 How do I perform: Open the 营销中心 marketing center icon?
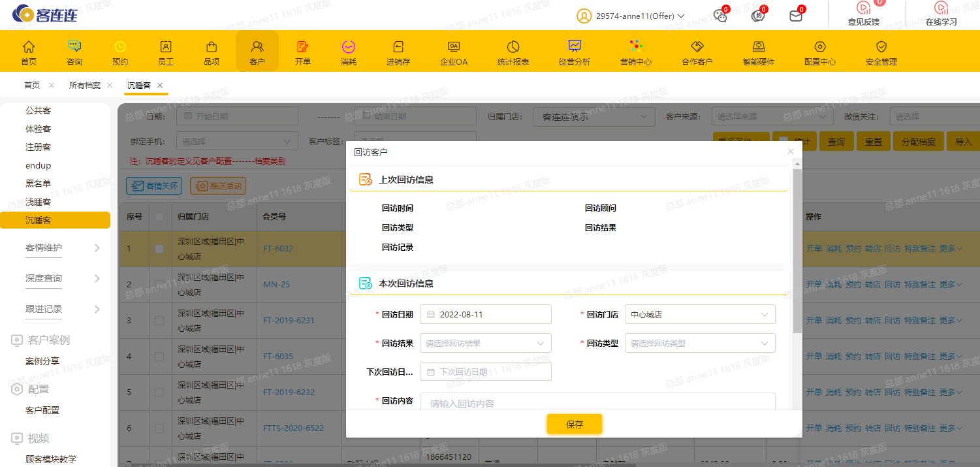(x=635, y=47)
